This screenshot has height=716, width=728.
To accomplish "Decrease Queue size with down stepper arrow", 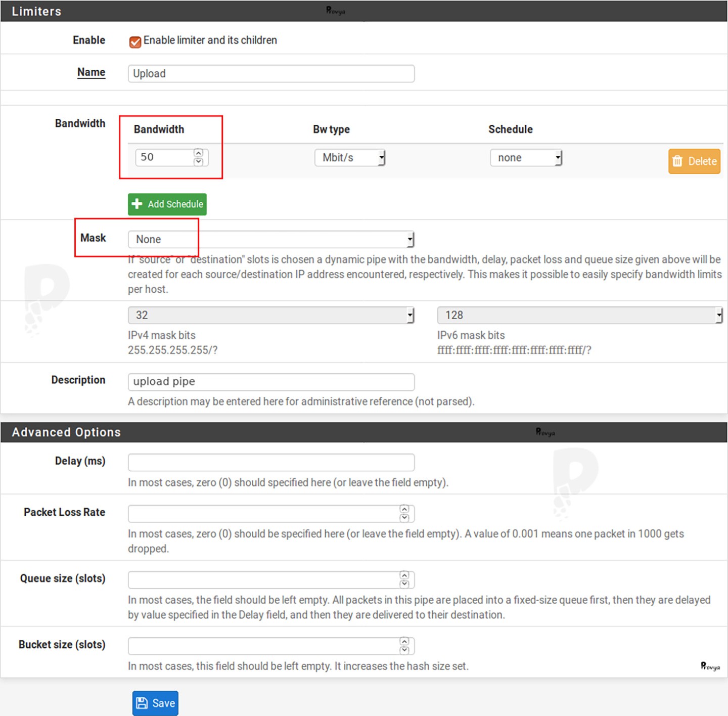I will pos(404,585).
